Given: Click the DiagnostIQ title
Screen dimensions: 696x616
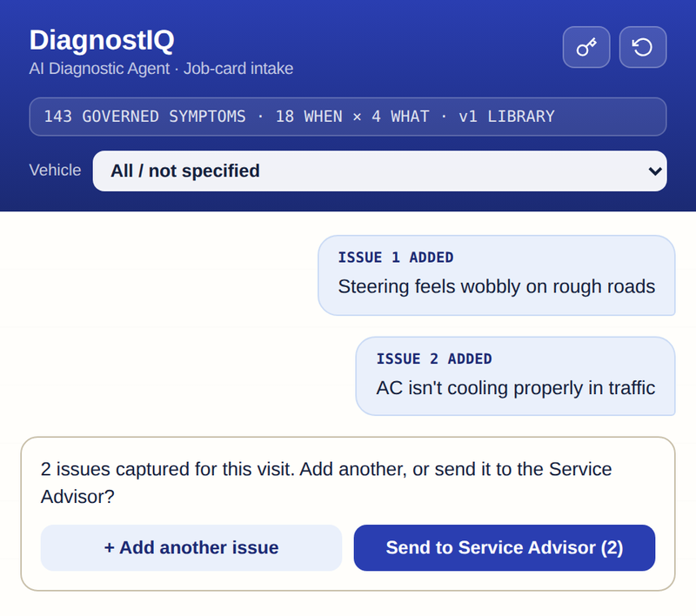Looking at the screenshot, I should [102, 40].
